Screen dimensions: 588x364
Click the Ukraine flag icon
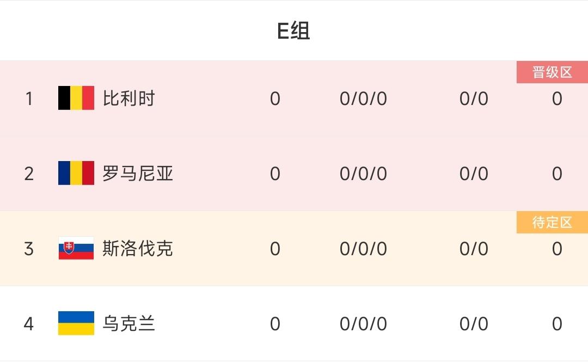click(x=76, y=324)
